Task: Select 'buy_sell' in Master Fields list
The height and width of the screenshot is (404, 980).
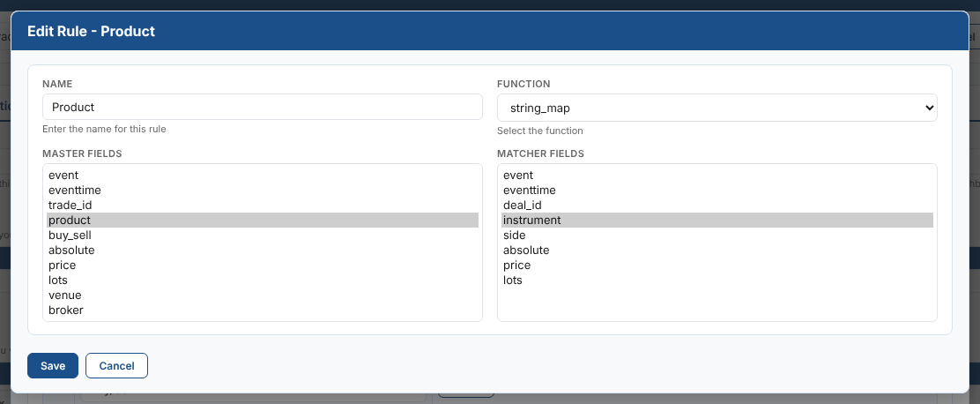Action: pyautogui.click(x=263, y=236)
